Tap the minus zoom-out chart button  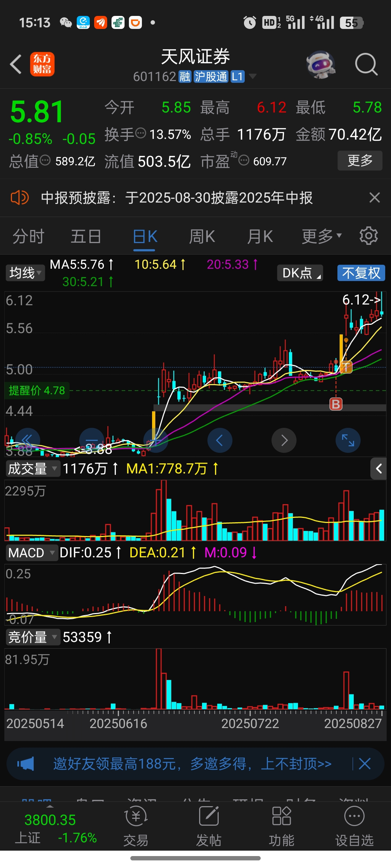click(92, 440)
